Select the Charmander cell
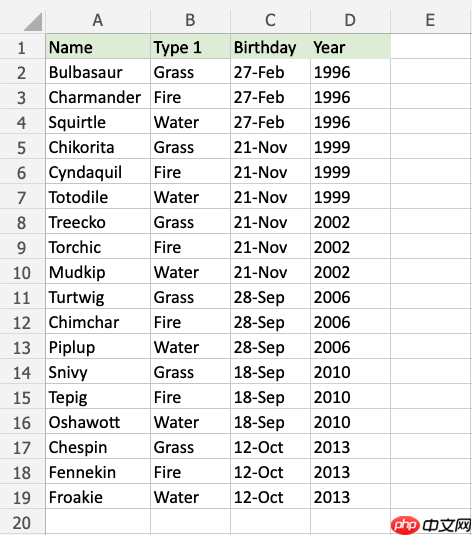 coord(98,97)
